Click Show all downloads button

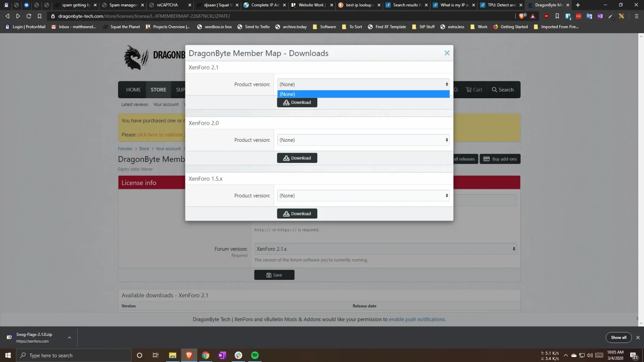(x=619, y=338)
